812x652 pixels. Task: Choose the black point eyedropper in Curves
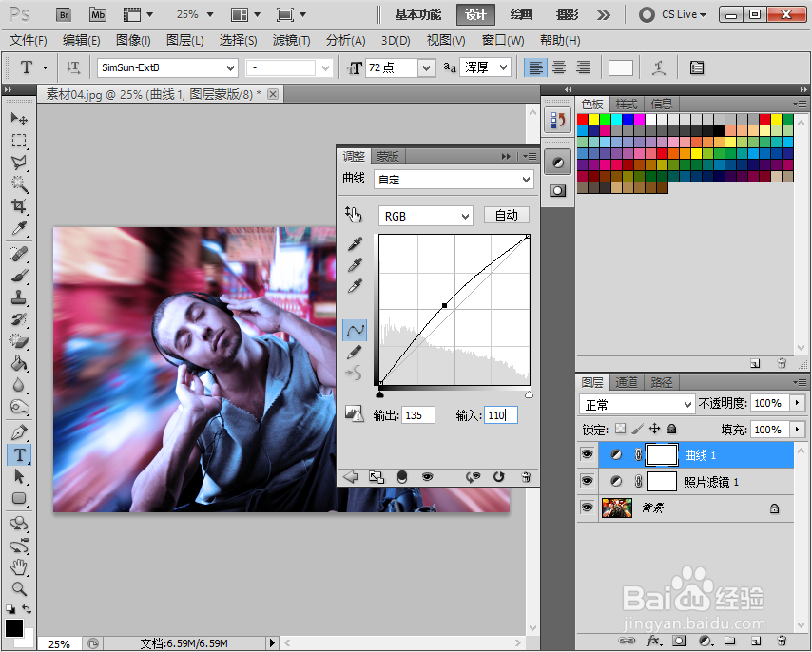(355, 243)
